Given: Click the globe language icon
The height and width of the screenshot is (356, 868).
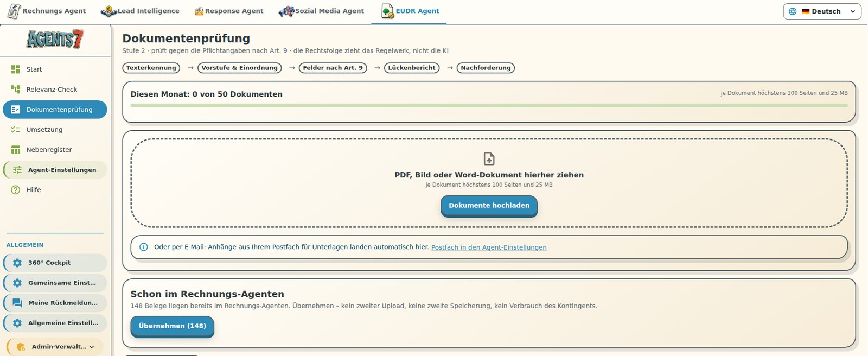Looking at the screenshot, I should 793,11.
